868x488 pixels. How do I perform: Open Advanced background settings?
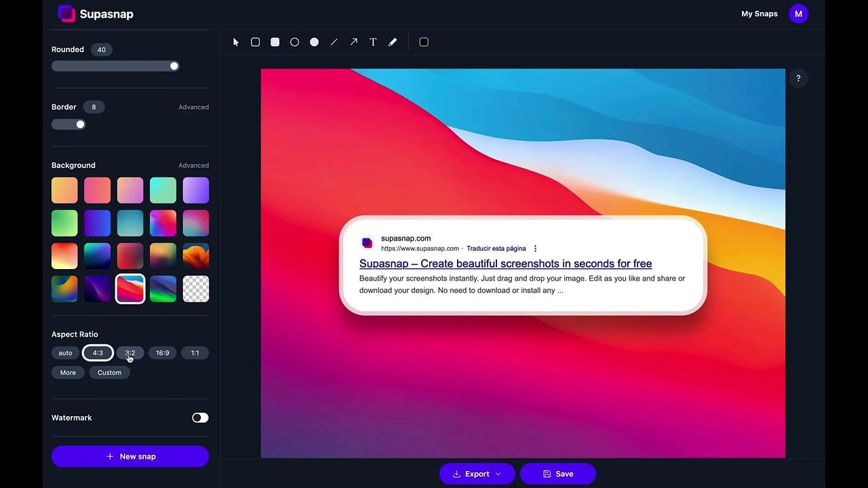coord(193,165)
